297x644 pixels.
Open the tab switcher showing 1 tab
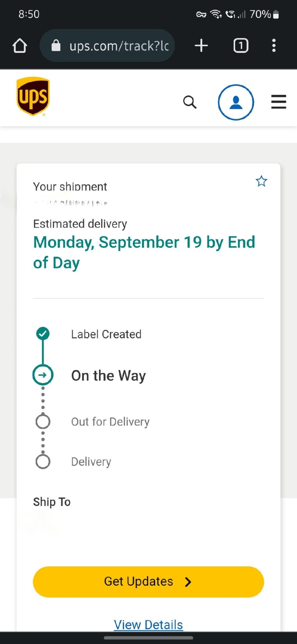[241, 45]
